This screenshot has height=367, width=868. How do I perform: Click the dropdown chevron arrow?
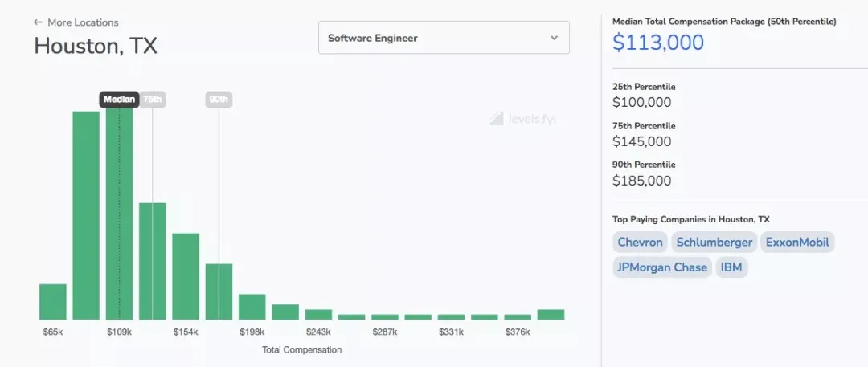[x=554, y=38]
